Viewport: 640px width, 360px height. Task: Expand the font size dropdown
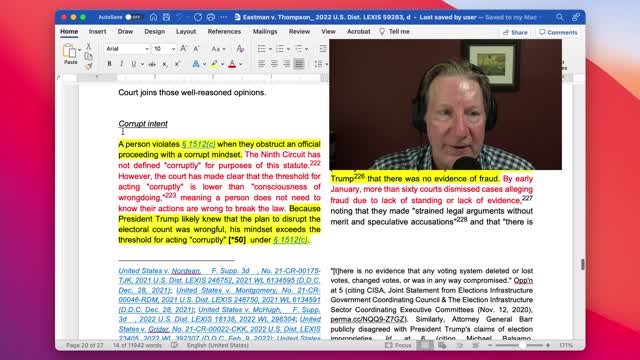coord(173,49)
